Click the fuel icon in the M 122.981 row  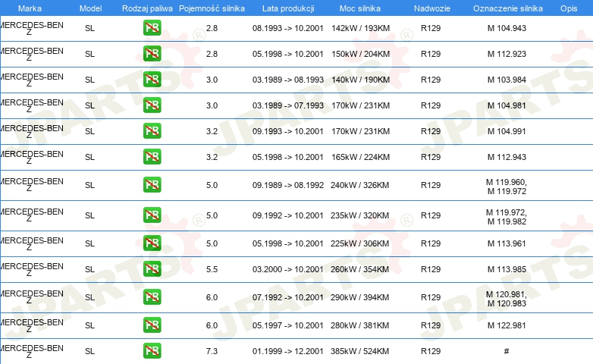point(152,325)
